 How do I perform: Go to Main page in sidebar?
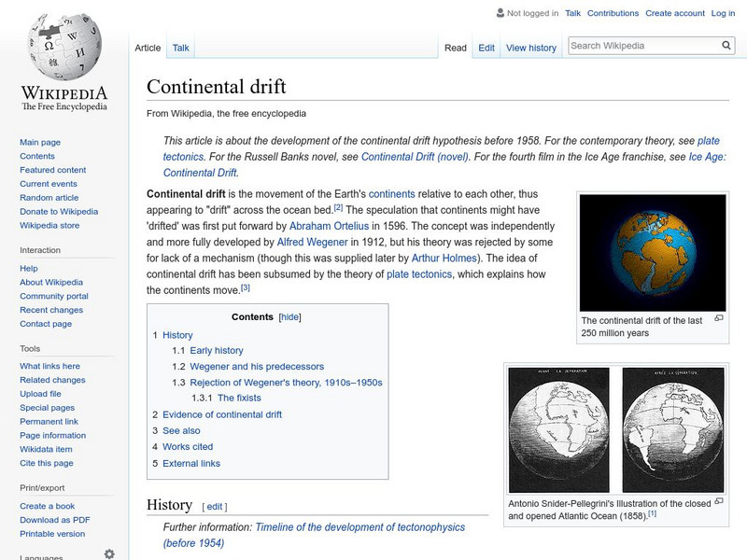click(40, 142)
